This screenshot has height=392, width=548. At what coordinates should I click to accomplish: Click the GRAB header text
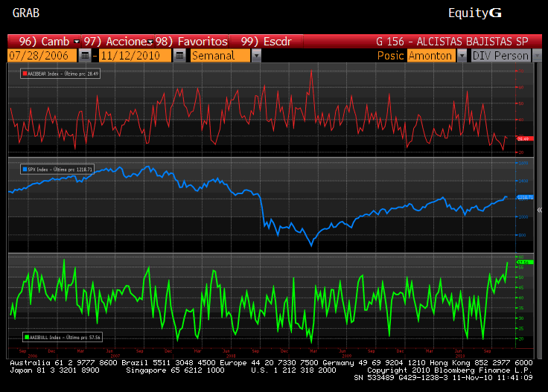click(26, 13)
